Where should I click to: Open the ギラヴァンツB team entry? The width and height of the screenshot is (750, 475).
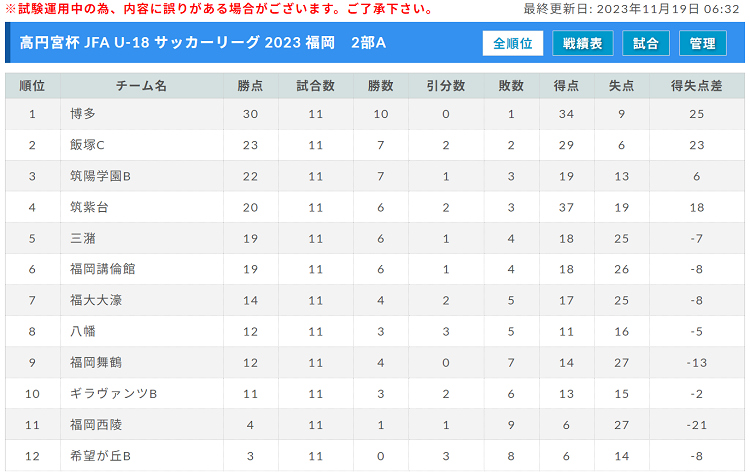coord(113,394)
